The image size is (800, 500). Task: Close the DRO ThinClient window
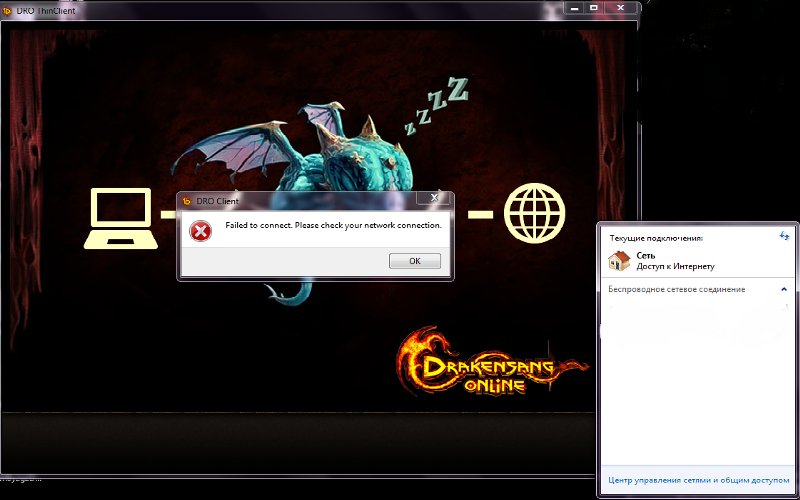618,7
